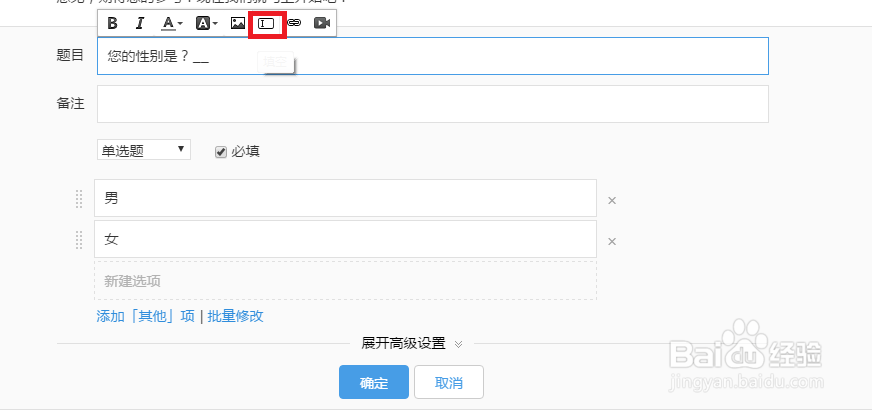Insert a video into the question
The height and width of the screenshot is (412, 872).
322,23
